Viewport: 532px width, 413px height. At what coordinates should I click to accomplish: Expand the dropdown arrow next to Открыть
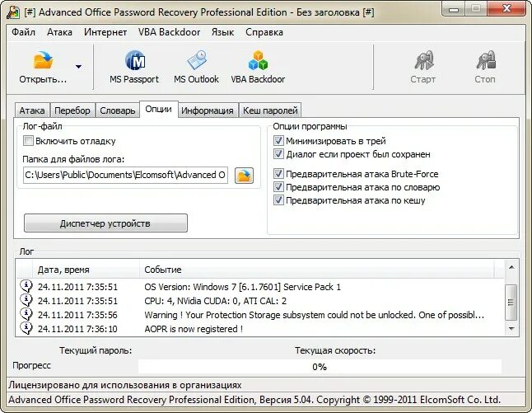tap(79, 67)
